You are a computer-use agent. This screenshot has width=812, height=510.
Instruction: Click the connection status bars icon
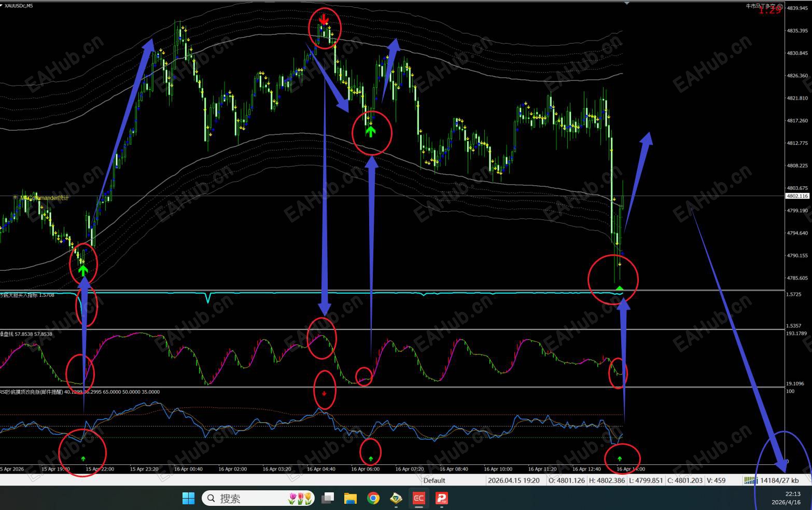[x=750, y=480]
